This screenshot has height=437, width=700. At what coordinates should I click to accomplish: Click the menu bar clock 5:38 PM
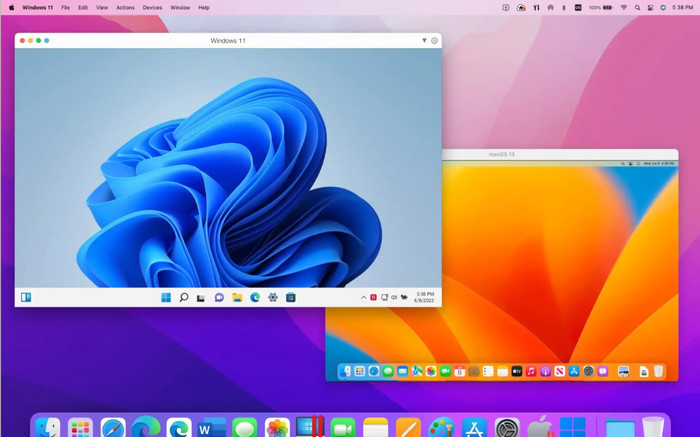coord(683,8)
